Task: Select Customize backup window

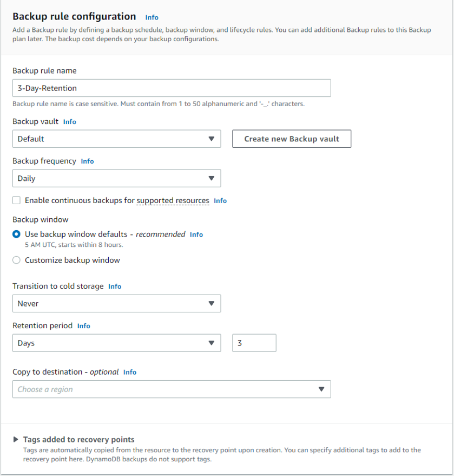Action: 16,260
